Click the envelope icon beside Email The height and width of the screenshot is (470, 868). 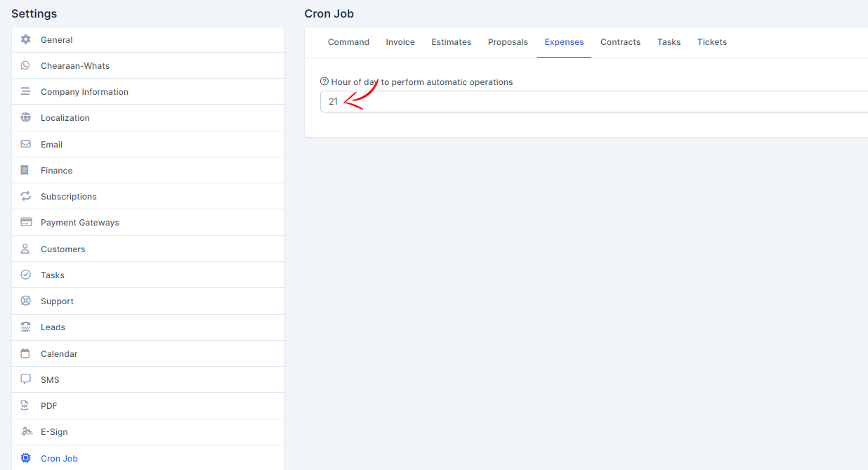(x=26, y=144)
